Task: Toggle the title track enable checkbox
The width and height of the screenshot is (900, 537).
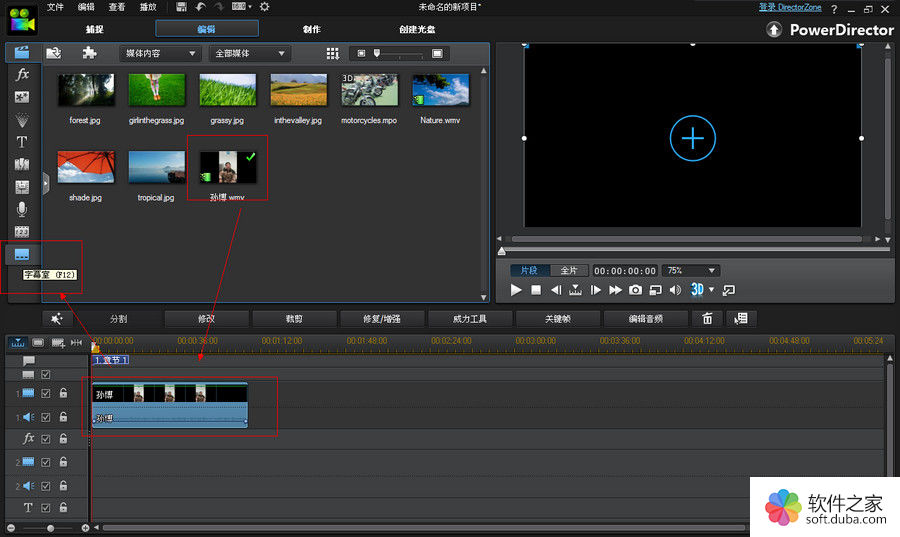Action: 46,508
